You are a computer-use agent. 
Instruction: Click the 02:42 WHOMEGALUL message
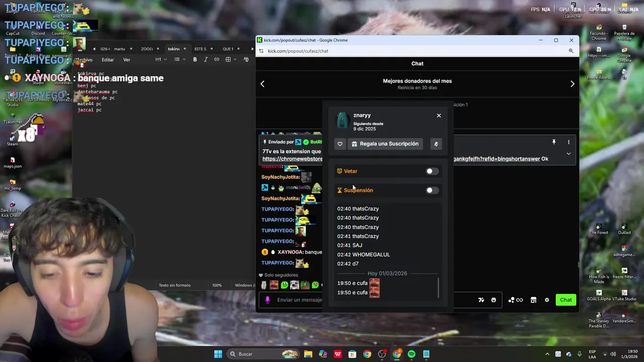tap(363, 255)
